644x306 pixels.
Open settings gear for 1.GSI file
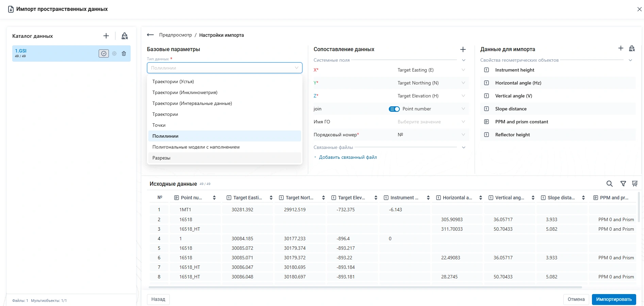pyautogui.click(x=114, y=53)
